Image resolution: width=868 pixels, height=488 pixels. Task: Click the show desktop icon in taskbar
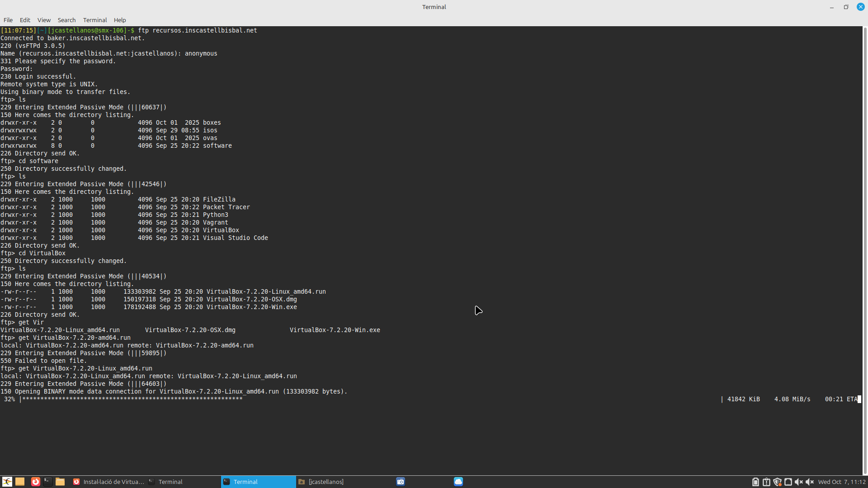click(x=20, y=482)
